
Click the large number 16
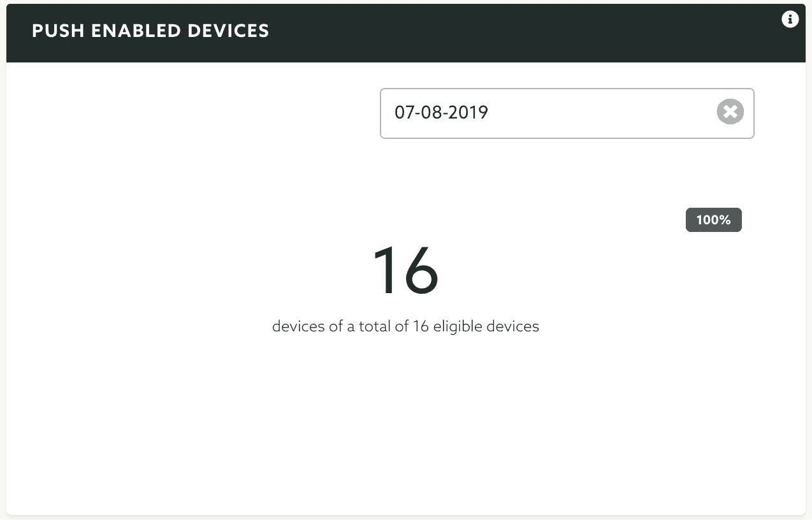pos(405,271)
